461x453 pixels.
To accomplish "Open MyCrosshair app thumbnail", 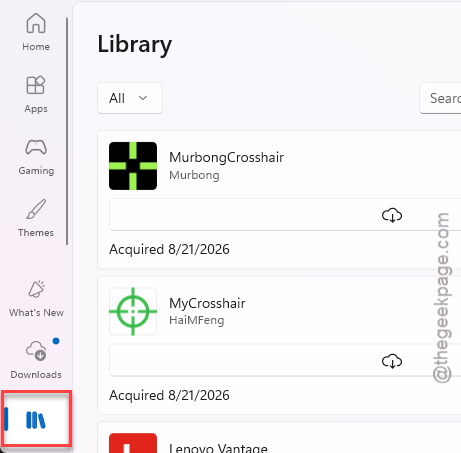I will click(133, 311).
